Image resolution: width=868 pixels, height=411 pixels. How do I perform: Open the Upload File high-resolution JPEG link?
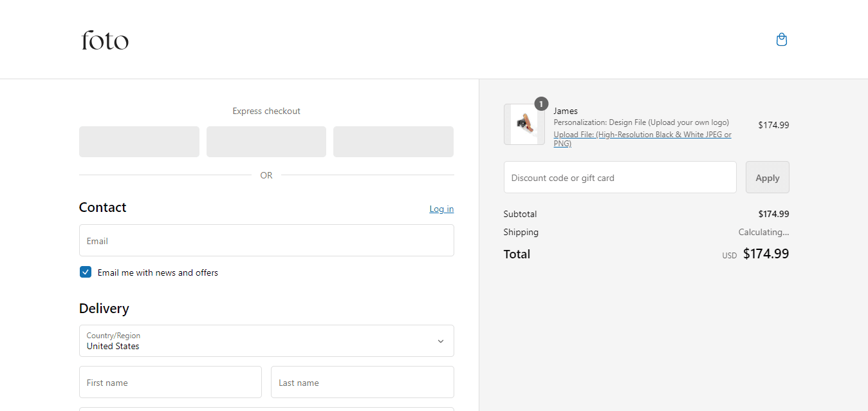click(642, 139)
